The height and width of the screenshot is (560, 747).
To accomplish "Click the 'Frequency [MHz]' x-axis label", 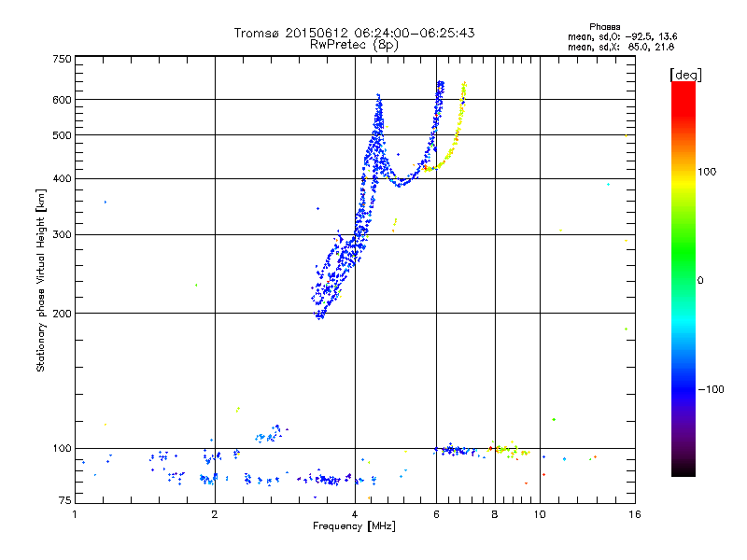I will (x=354, y=526).
